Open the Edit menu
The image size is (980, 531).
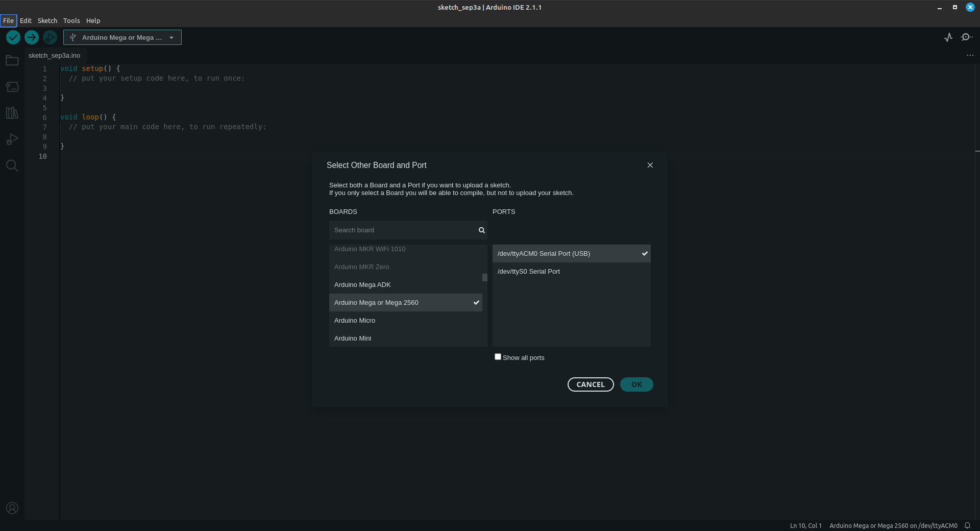pyautogui.click(x=26, y=20)
